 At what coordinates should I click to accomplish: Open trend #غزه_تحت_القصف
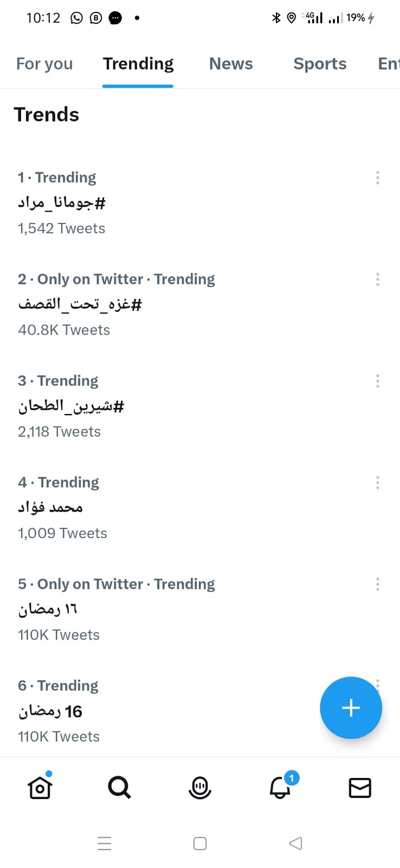click(80, 304)
